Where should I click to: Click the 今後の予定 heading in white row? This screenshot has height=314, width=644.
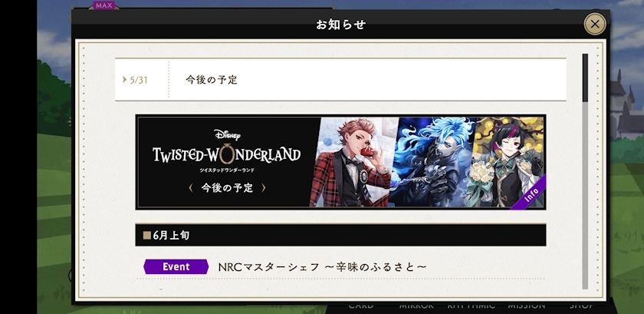(211, 79)
